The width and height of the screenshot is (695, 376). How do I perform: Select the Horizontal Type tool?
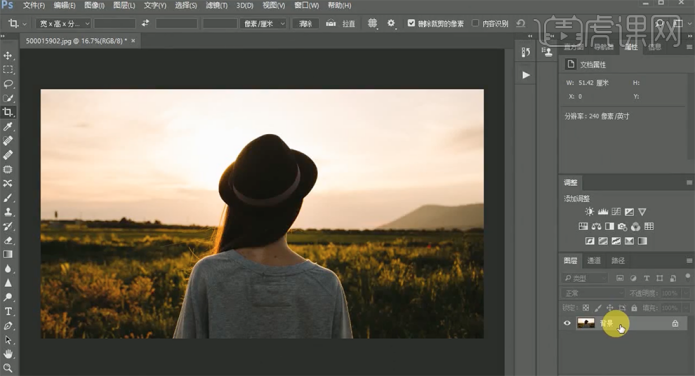[x=8, y=311]
